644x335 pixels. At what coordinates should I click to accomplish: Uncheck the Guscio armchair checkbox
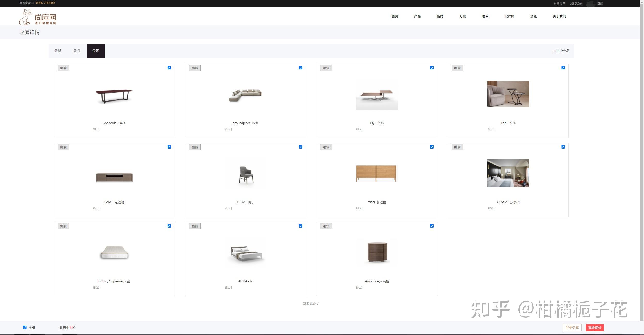(563, 147)
